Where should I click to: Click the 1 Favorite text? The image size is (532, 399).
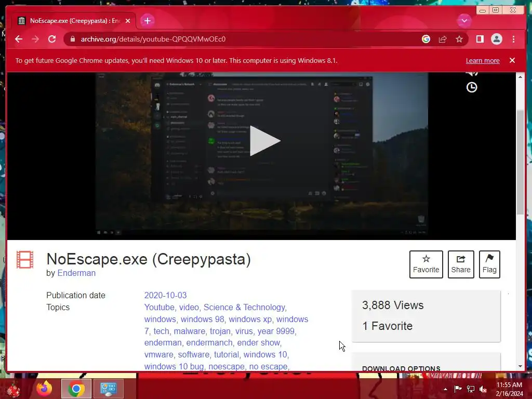click(387, 326)
